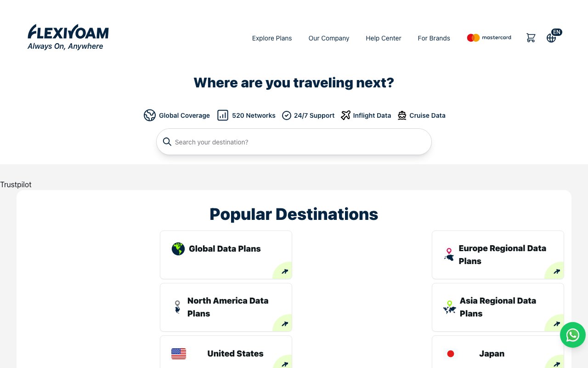Go to the Help Center

pyautogui.click(x=384, y=38)
